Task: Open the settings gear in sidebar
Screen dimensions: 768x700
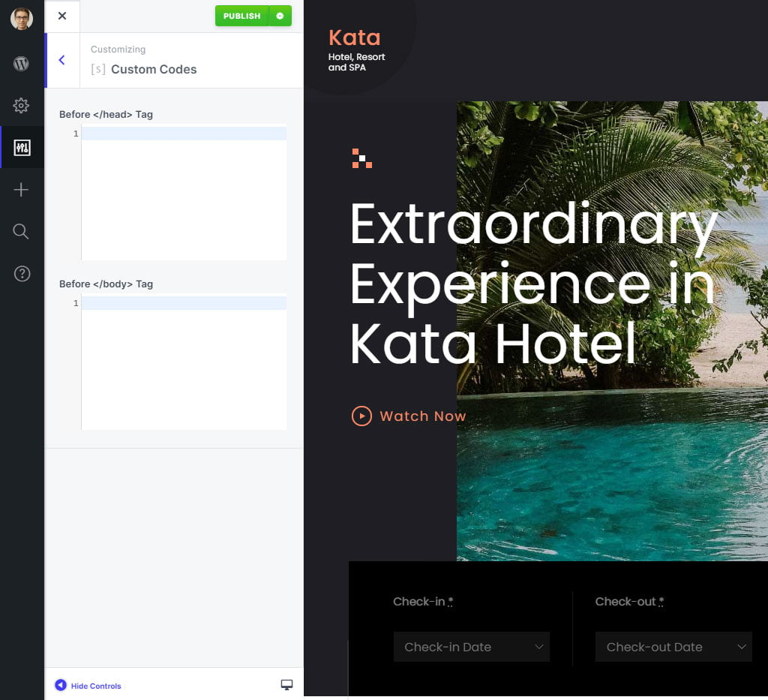Action: [22, 106]
